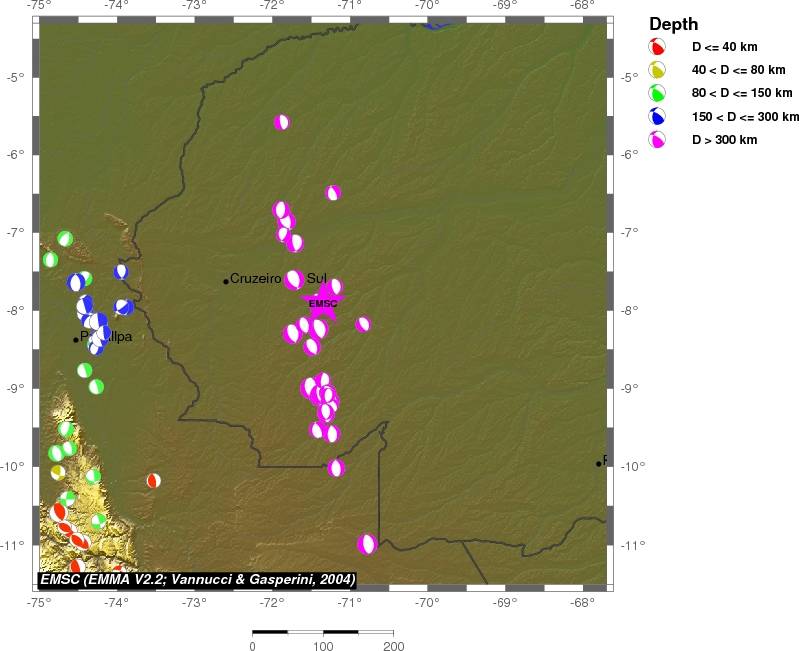Viewport: 799px width, 651px height.
Task: Select the isolated red beachball near -10° latitude
Action: tap(153, 480)
